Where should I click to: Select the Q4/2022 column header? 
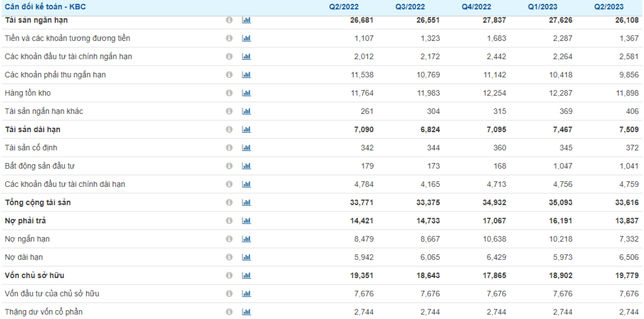coord(477,7)
